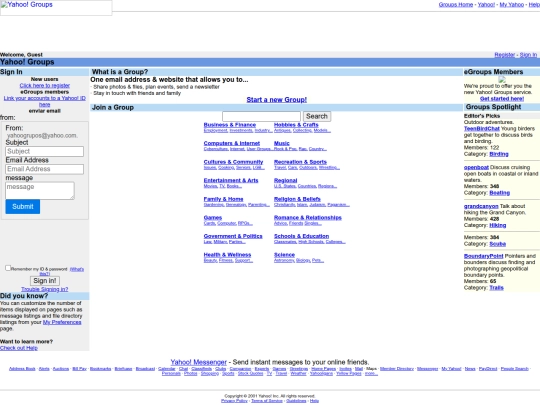
Task: Click the Register link
Action: 505,55
